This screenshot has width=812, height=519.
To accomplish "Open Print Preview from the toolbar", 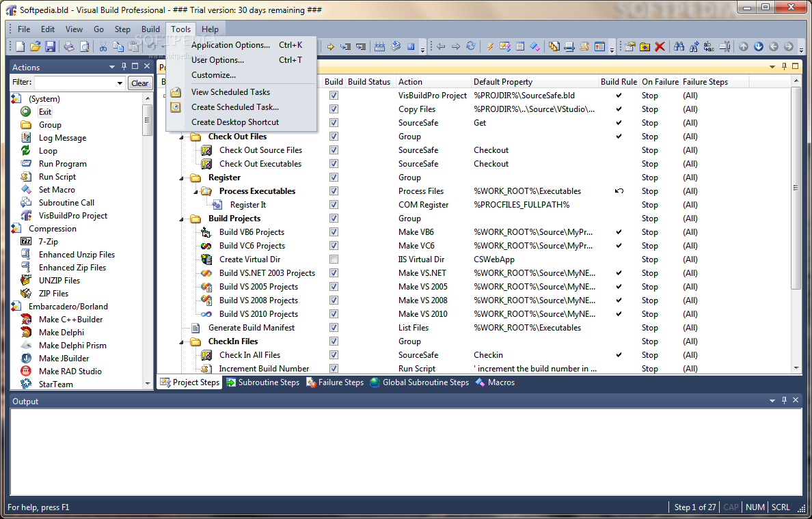I will 84,46.
